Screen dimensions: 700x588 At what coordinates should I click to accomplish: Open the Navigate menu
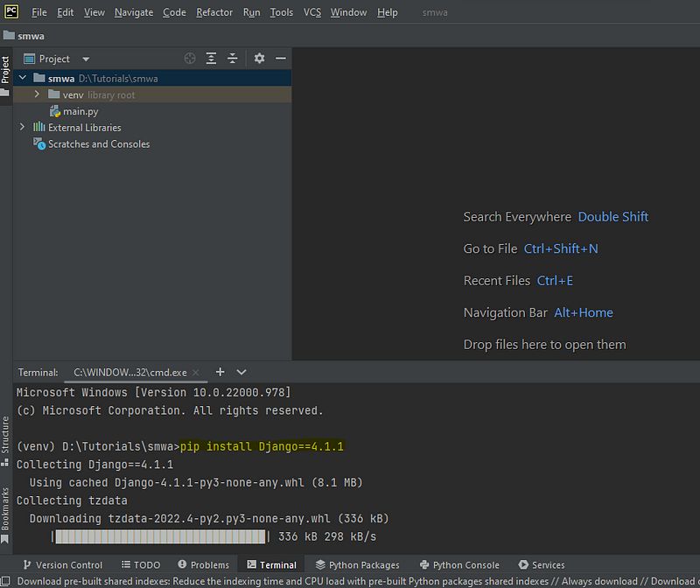[134, 12]
